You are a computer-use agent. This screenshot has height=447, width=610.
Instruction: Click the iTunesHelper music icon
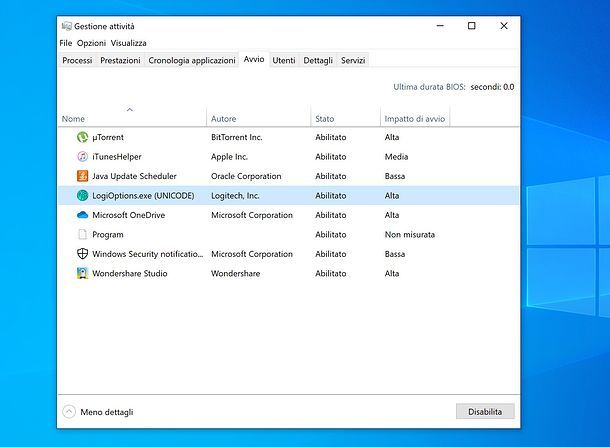pos(82,156)
